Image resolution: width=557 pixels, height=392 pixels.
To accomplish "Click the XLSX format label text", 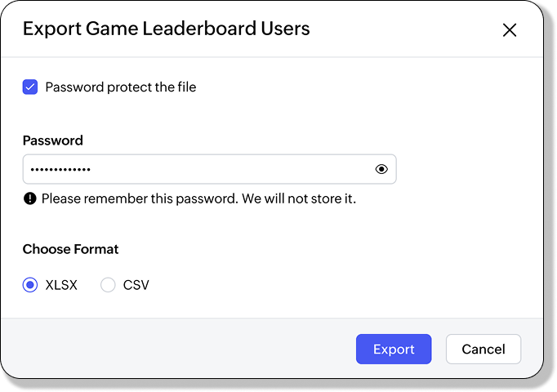I will (61, 285).
